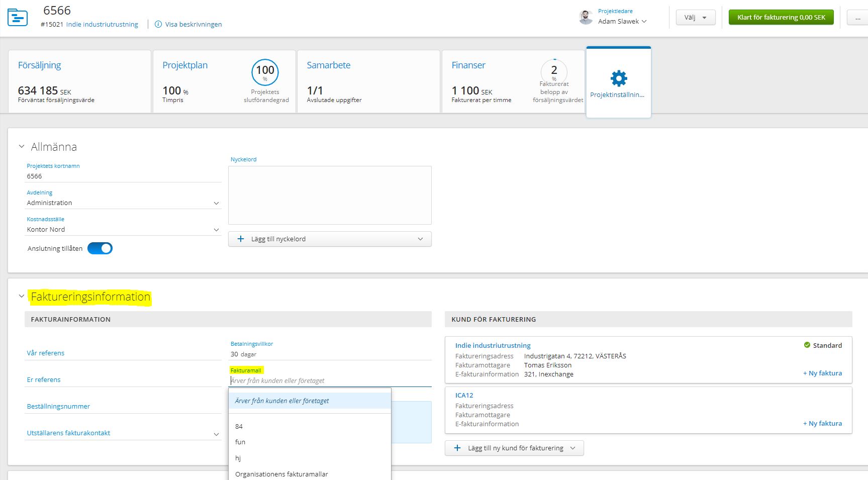Image resolution: width=868 pixels, height=480 pixels.
Task: Click the green Standard checkmark icon
Action: click(807, 345)
